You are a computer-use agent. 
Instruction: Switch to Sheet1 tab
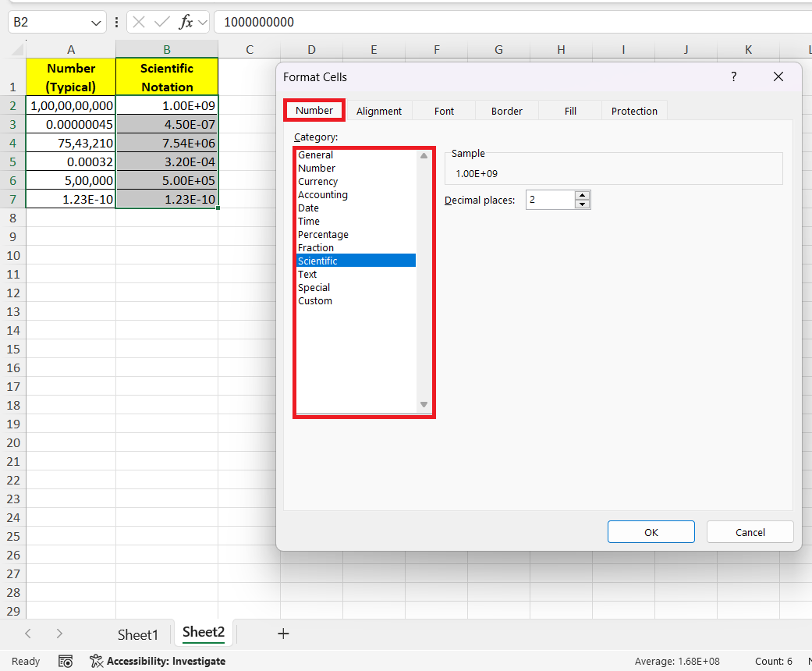coord(137,634)
